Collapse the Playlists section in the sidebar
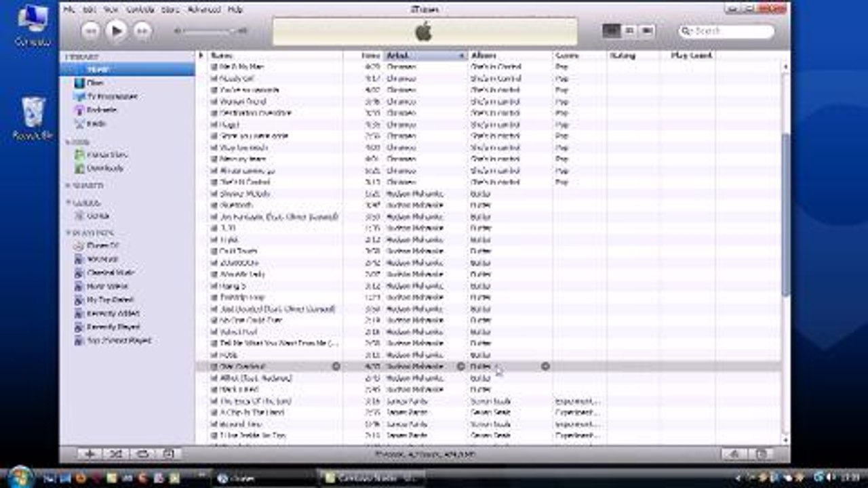The image size is (868, 488). tap(68, 233)
